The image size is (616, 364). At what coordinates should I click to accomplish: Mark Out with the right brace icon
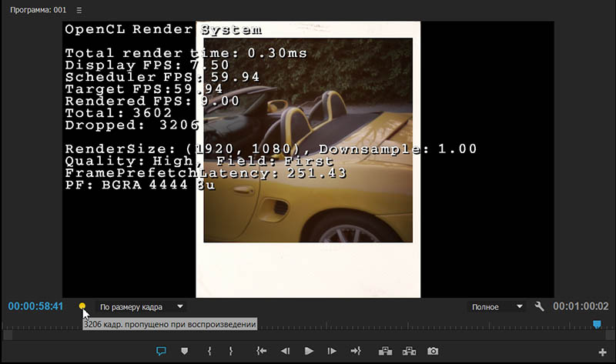coord(230,351)
